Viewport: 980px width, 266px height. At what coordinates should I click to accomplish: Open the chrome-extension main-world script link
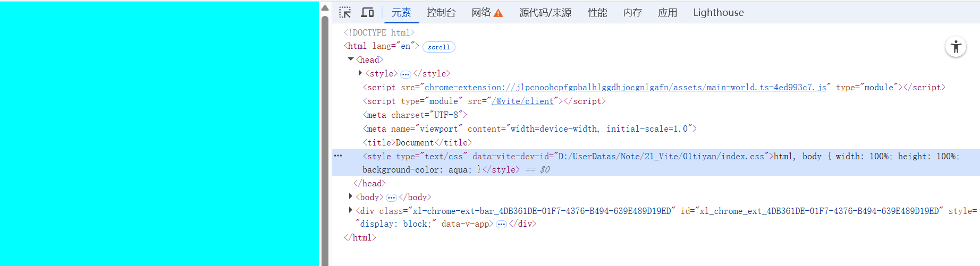(x=626, y=87)
